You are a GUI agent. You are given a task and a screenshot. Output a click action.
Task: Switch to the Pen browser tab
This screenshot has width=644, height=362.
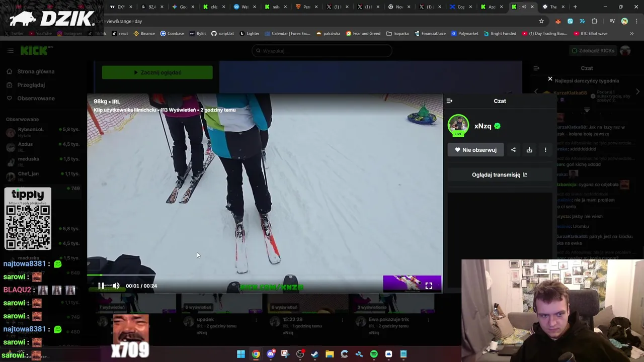[306, 7]
